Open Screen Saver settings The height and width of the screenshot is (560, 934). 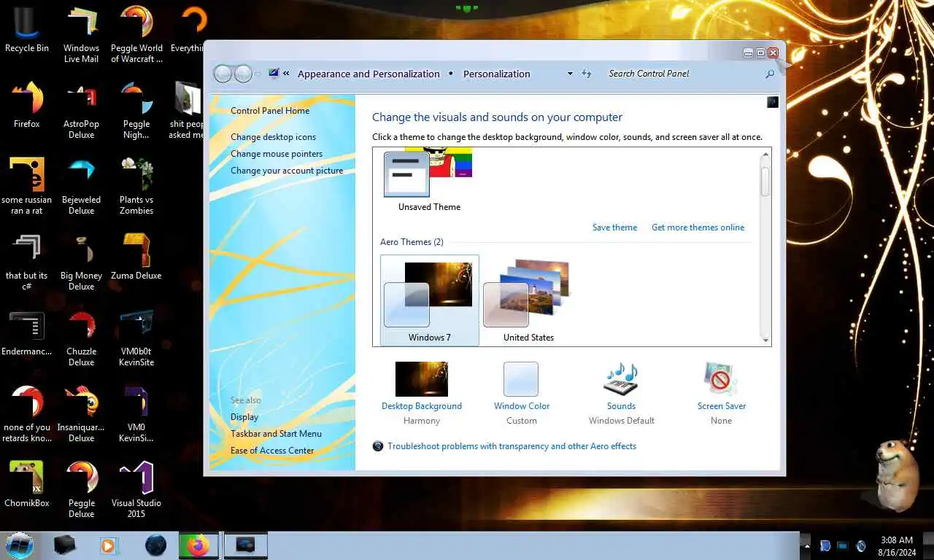(x=722, y=394)
